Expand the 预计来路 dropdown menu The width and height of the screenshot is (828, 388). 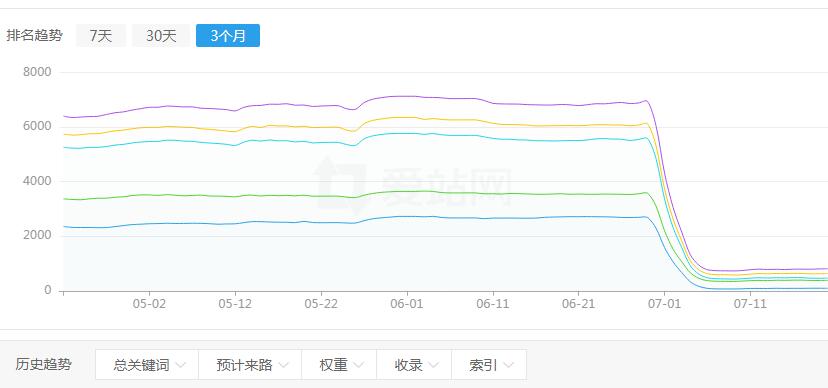[250, 364]
